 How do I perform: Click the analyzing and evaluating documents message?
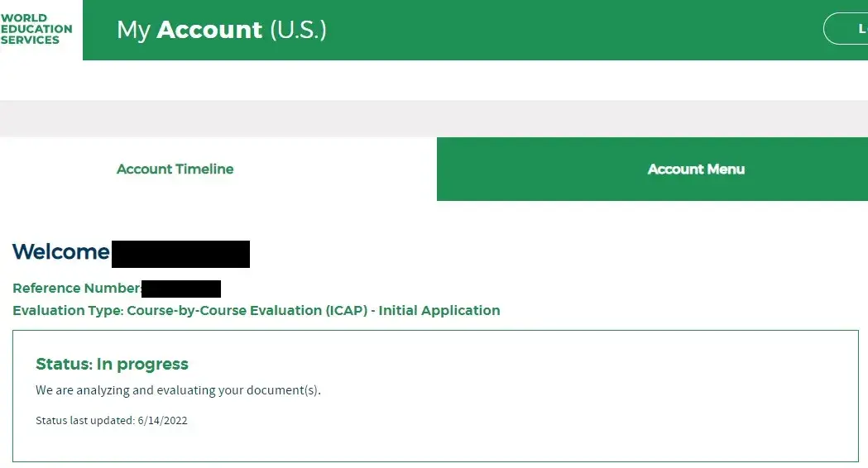[x=178, y=390]
